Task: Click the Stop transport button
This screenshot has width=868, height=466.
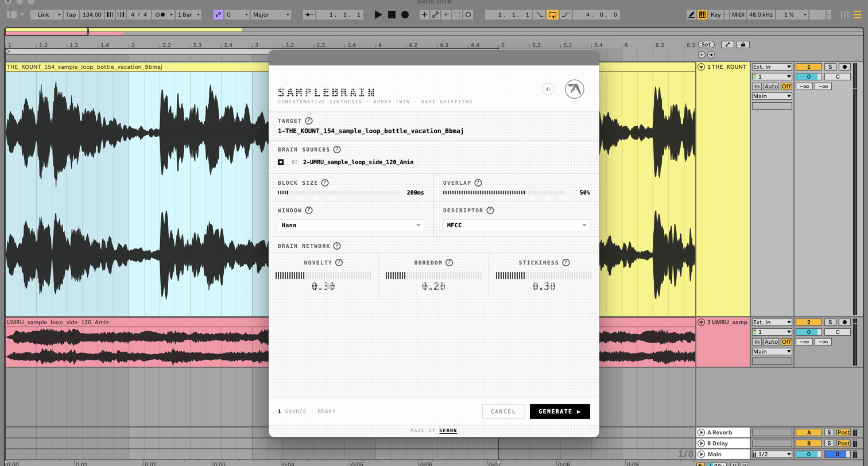Action: tap(392, 14)
